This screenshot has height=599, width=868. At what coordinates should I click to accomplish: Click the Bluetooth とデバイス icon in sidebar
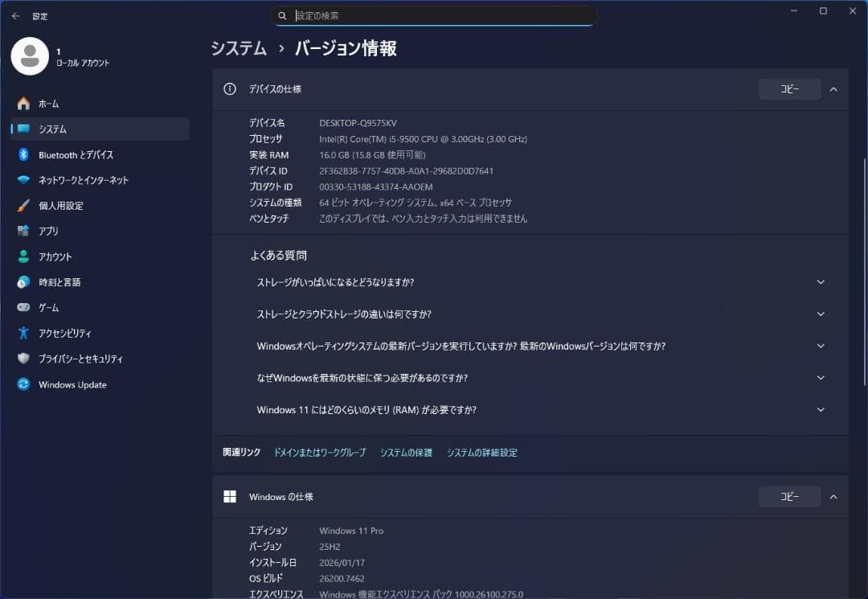point(23,154)
